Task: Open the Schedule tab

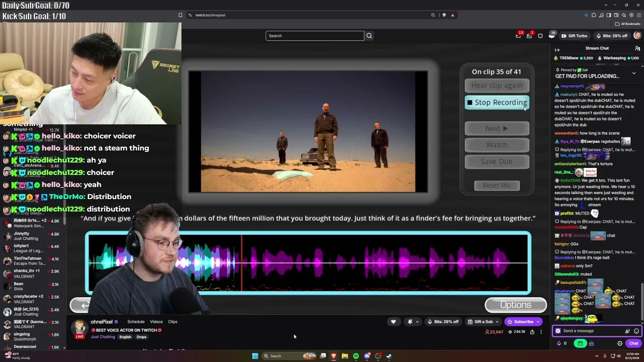Action: pos(136,322)
